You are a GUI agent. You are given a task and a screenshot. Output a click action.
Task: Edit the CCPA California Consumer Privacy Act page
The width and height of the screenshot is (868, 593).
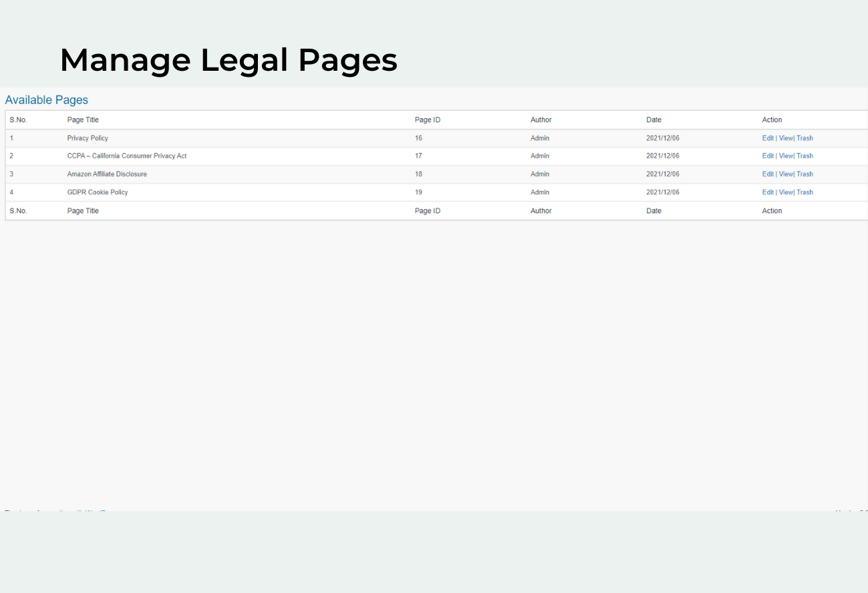pos(768,156)
